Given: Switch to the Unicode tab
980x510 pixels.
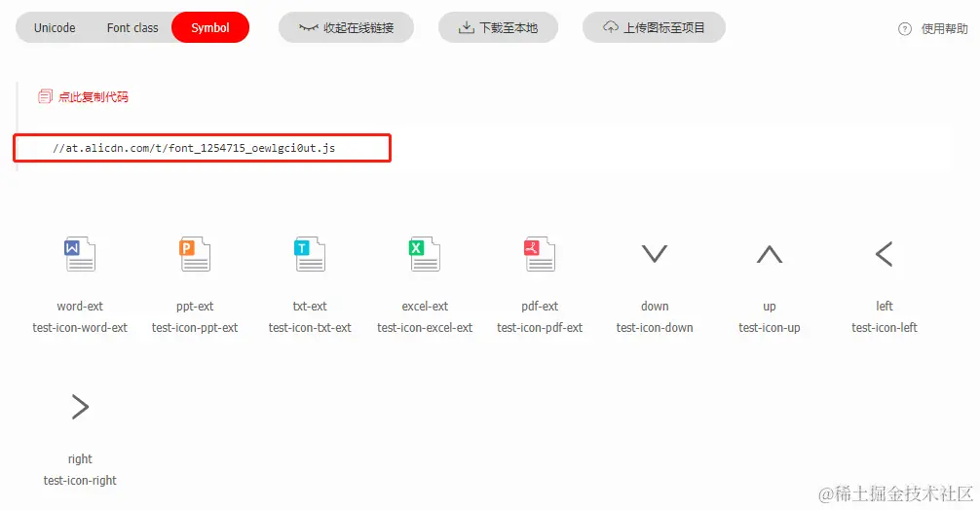Looking at the screenshot, I should coord(55,27).
